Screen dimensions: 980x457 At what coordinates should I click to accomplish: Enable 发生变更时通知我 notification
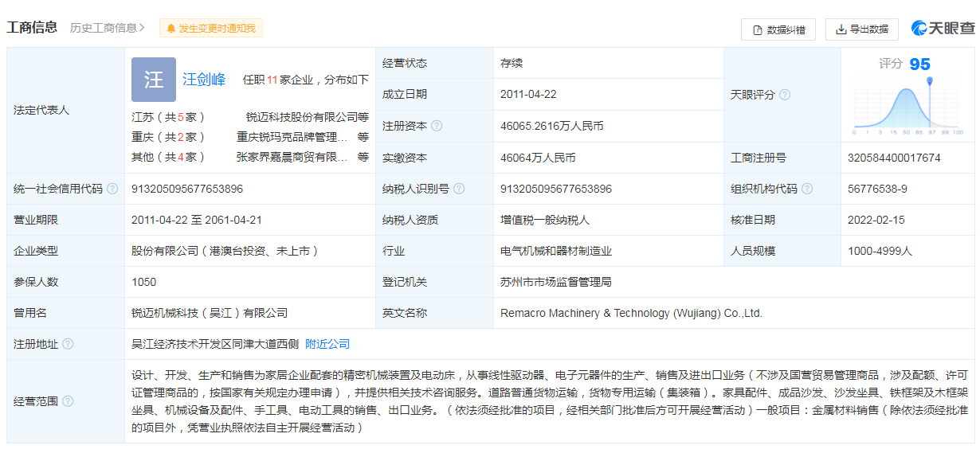211,29
